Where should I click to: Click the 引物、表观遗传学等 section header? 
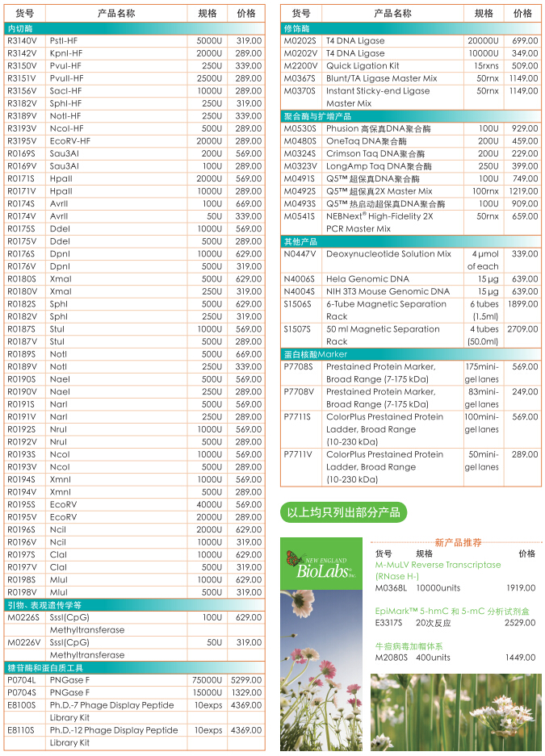click(x=44, y=605)
